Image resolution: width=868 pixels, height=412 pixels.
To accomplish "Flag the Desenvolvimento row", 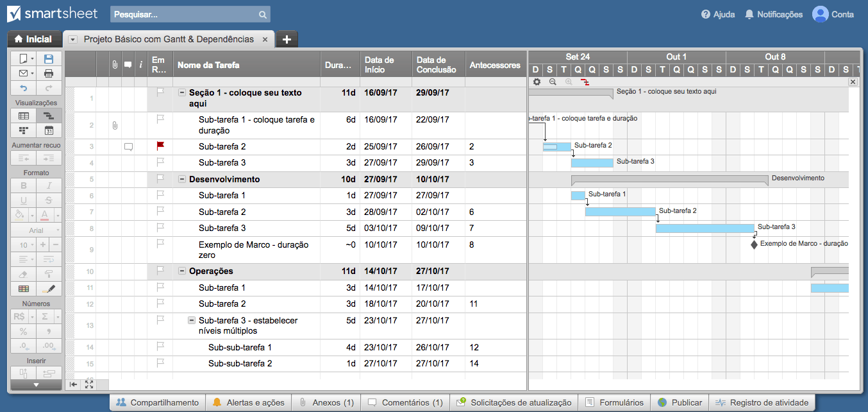I will [x=160, y=179].
